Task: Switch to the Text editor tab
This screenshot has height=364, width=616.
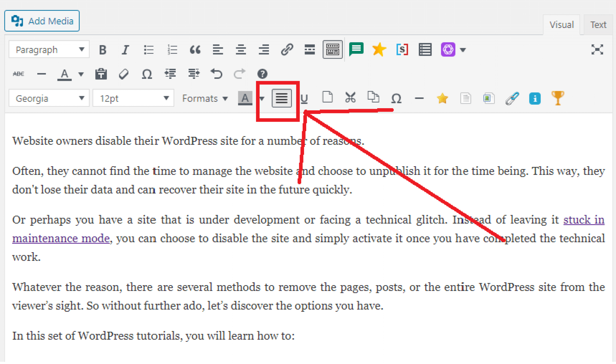Action: click(x=598, y=25)
